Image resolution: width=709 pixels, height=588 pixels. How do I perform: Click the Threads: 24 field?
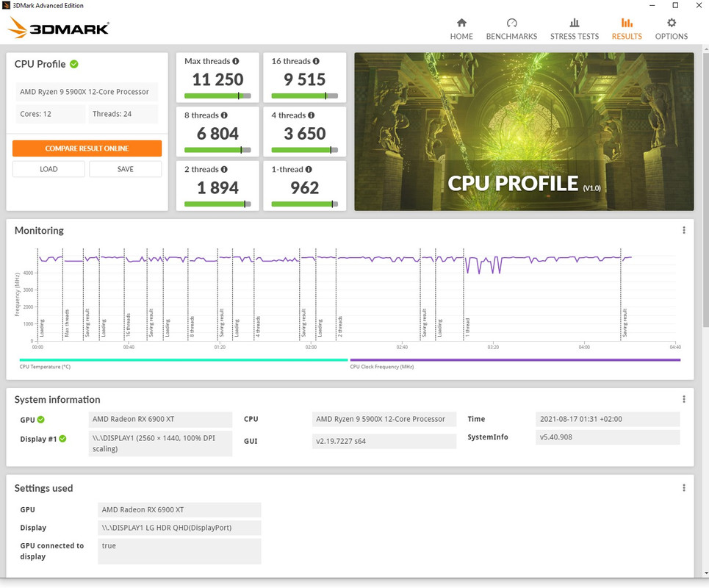point(123,114)
